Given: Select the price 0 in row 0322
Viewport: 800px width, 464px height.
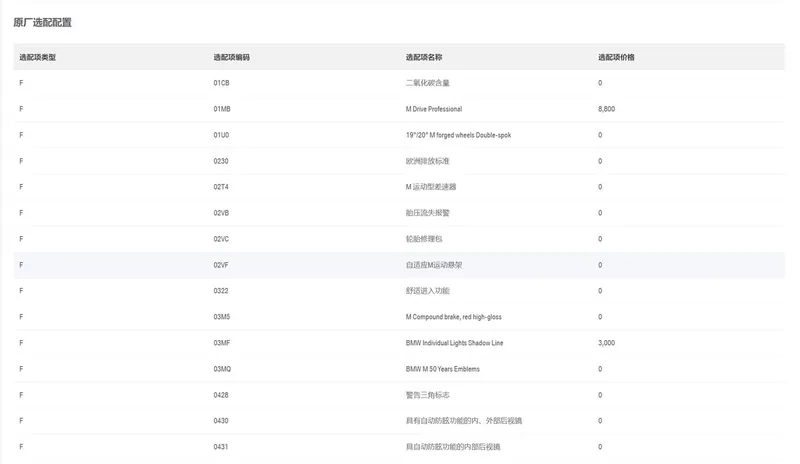Looking at the screenshot, I should click(x=600, y=290).
